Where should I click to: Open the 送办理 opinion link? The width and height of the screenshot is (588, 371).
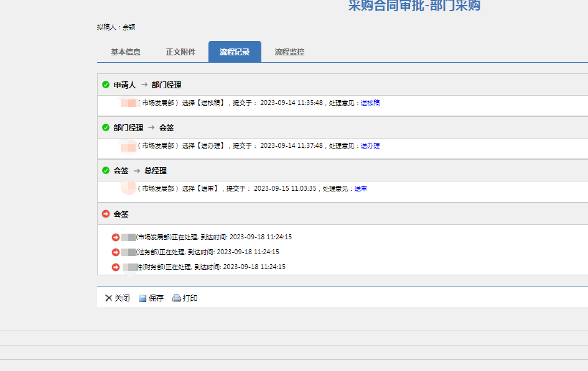(370, 146)
